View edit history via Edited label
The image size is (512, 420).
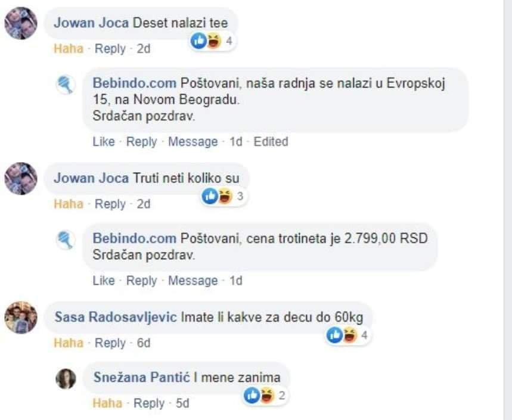click(x=271, y=142)
